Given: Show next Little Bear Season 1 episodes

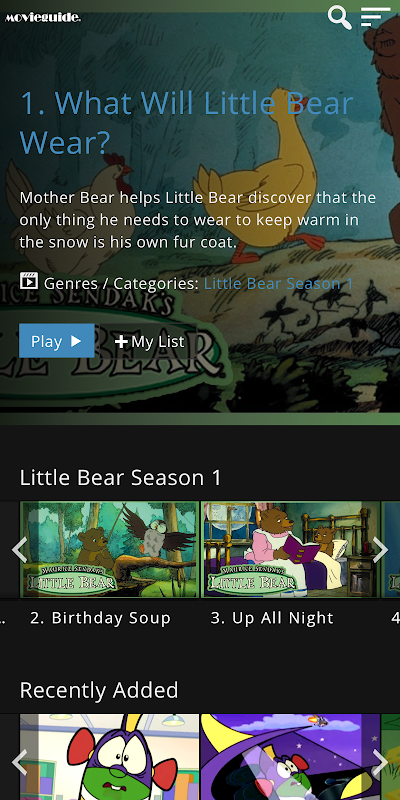Looking at the screenshot, I should [381, 550].
